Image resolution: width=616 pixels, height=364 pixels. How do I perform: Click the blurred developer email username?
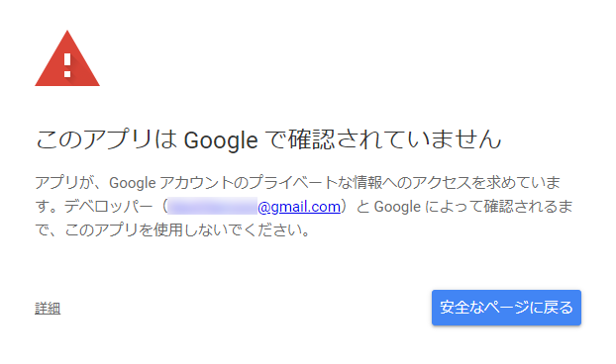tap(212, 207)
